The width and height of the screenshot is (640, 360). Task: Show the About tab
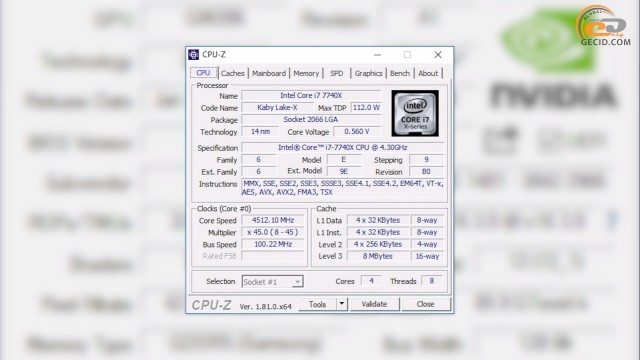[x=428, y=73]
